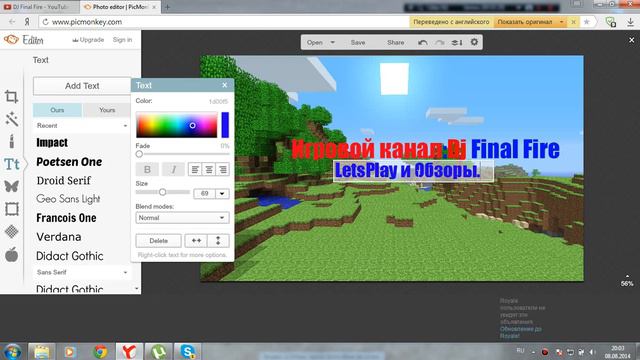Switch to the Yours fonts tab
The height and width of the screenshot is (360, 640).
[x=107, y=110]
